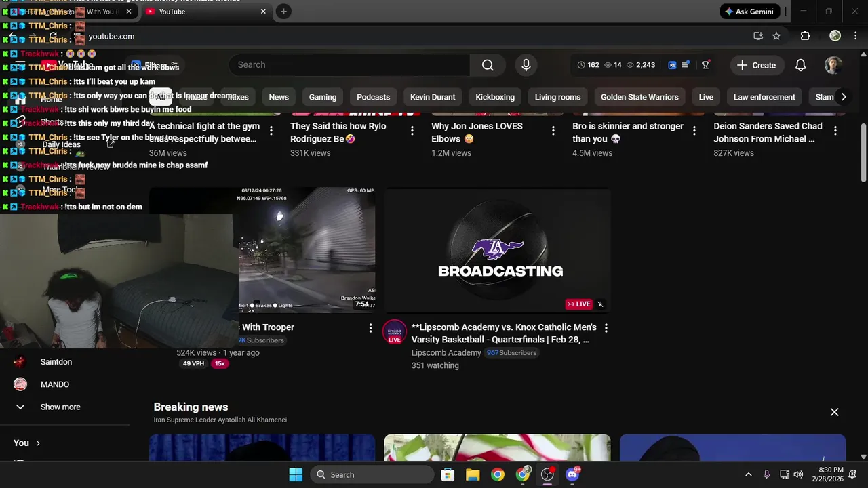868x488 pixels.
Task: Click the Create button
Action: click(757, 65)
